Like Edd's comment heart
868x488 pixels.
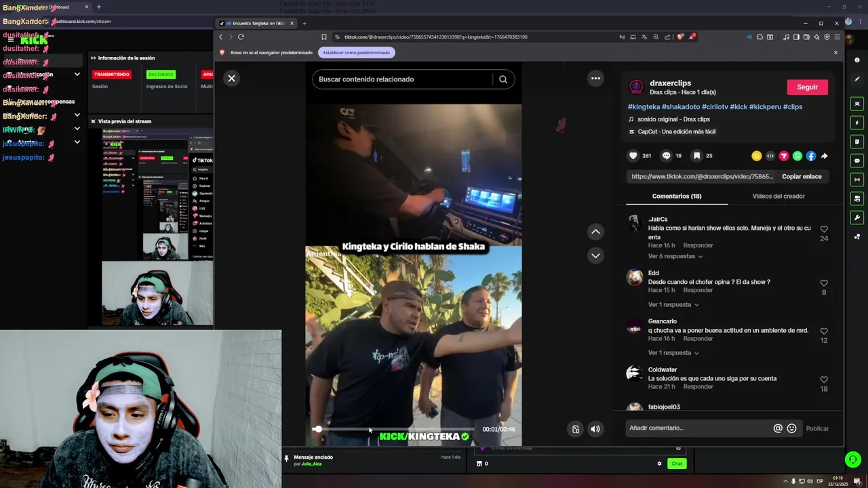pos(824,283)
